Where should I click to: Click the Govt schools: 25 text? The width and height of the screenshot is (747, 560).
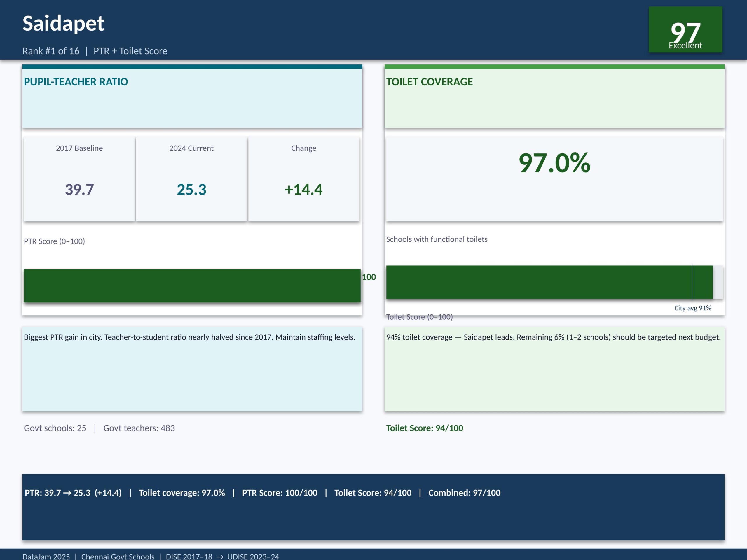tap(55, 428)
